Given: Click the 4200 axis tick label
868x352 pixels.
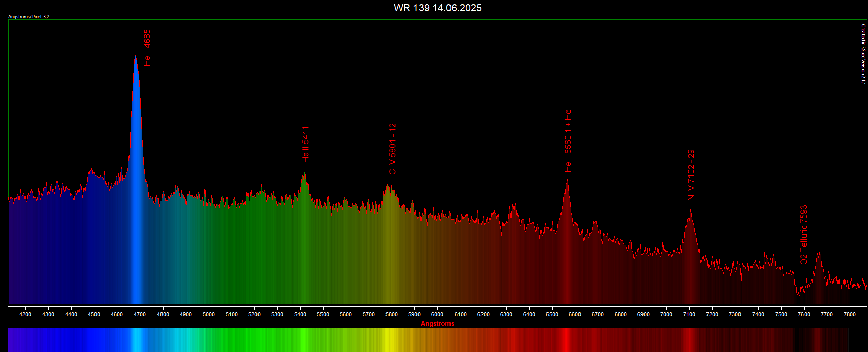Looking at the screenshot, I should (x=25, y=314).
